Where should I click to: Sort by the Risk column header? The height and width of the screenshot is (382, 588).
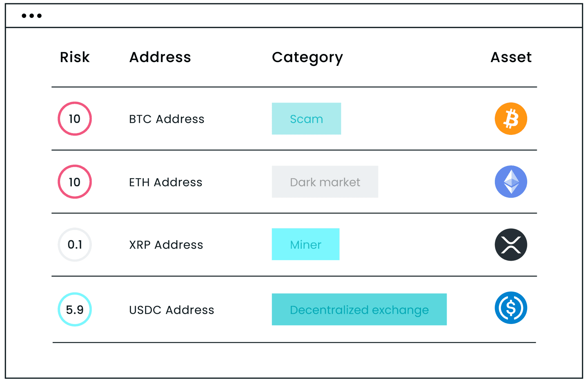pos(75,57)
